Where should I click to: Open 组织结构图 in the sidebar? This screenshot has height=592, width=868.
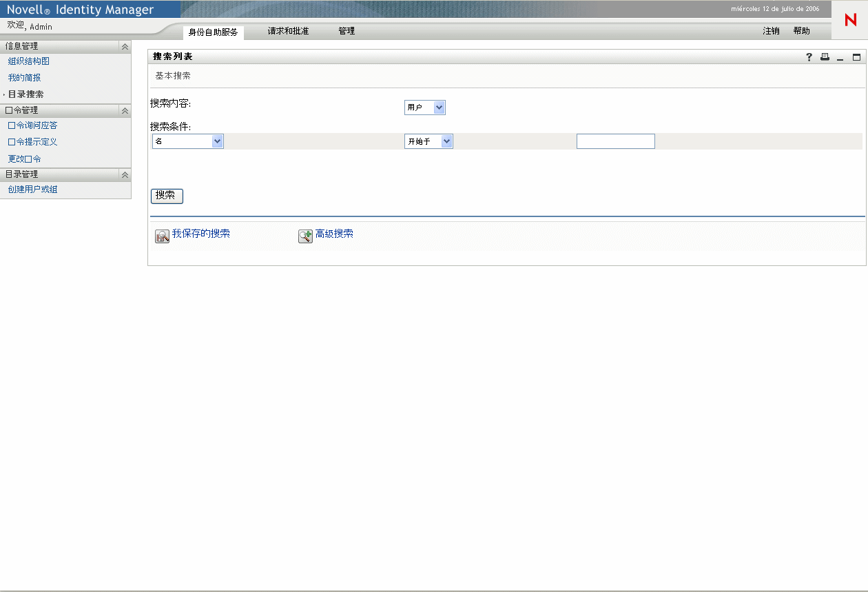(x=28, y=61)
